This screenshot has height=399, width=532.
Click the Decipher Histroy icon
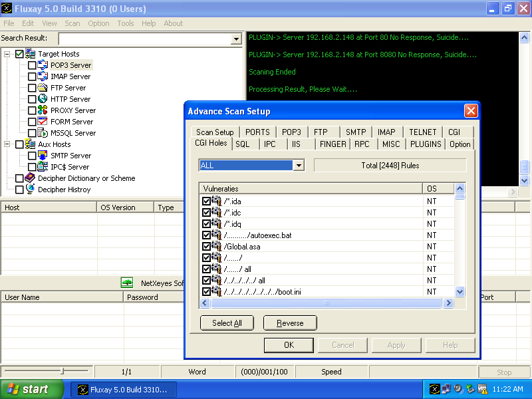30,189
